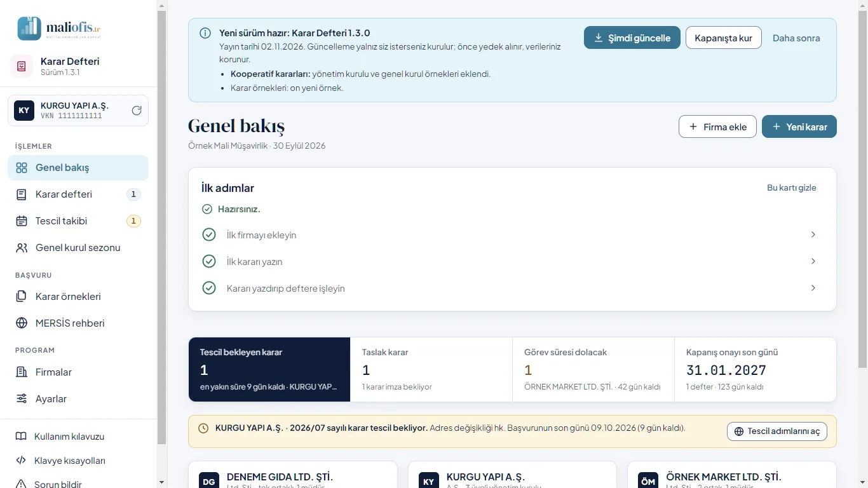
Task: Expand the İlk firmayı ekleyin row chevron
Action: click(813, 235)
